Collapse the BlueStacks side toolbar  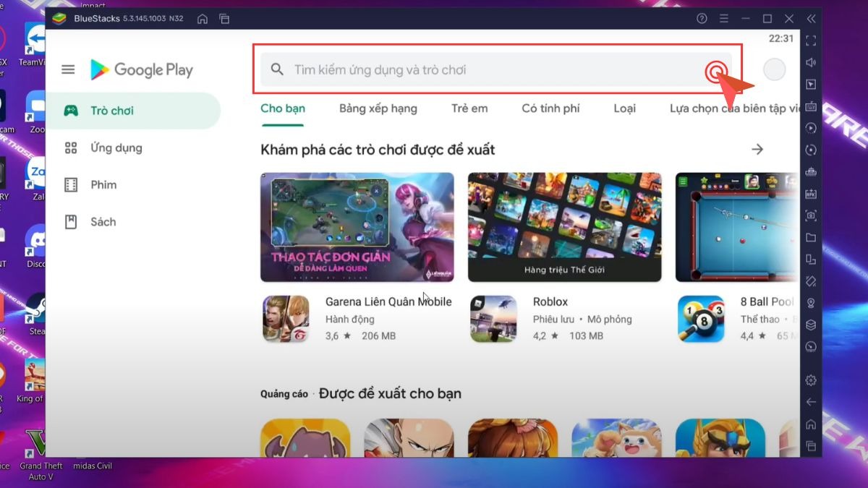click(x=811, y=19)
